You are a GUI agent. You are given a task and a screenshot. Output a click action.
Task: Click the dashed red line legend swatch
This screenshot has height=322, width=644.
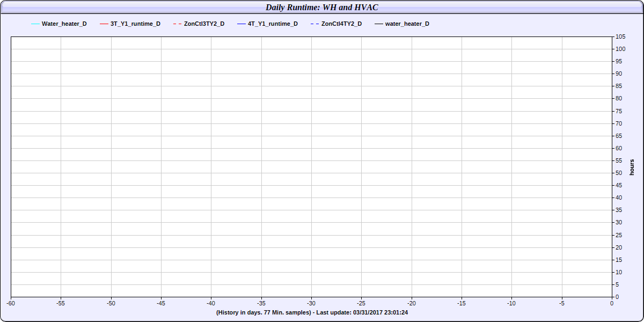tap(177, 24)
